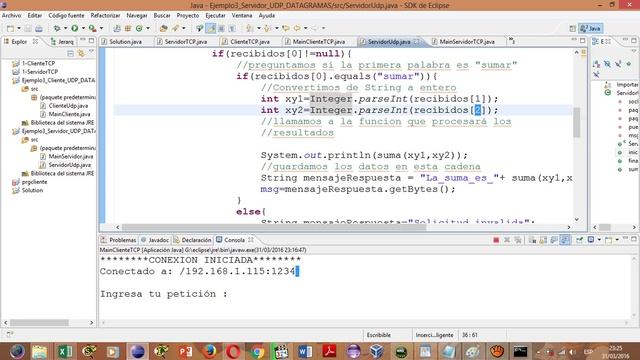Toggle console Scroll Lock icon
Viewport: 640px width, 360px height.
click(x=543, y=240)
